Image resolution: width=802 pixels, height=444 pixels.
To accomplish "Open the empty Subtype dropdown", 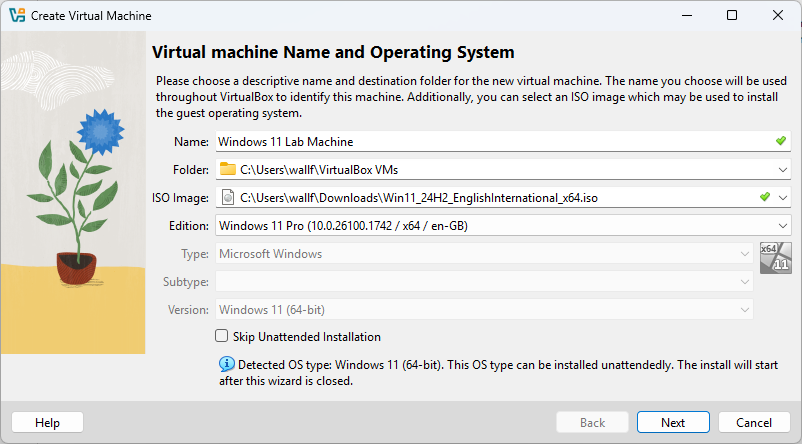I will point(484,282).
